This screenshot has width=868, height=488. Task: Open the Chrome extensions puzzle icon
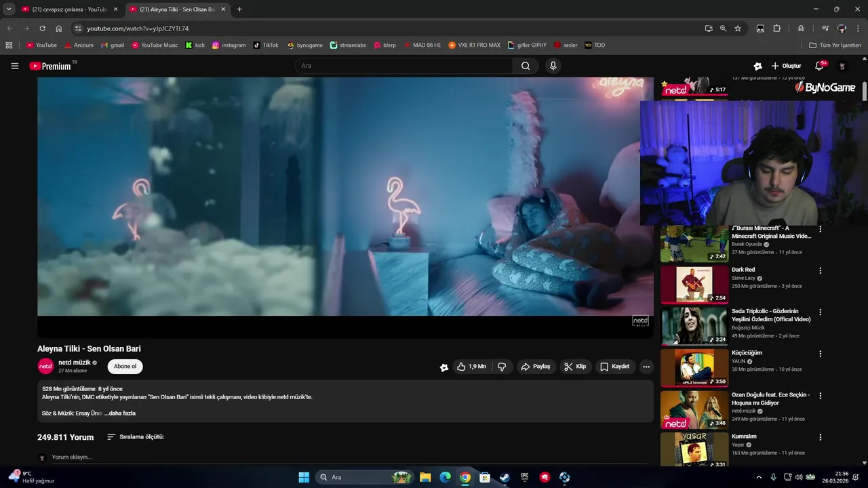pos(777,28)
